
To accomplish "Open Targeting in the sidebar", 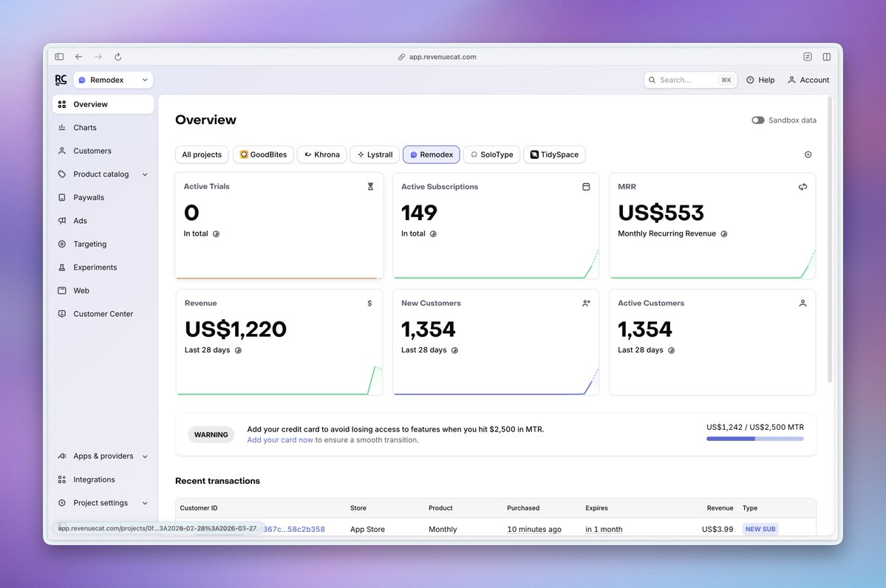I will (103, 244).
